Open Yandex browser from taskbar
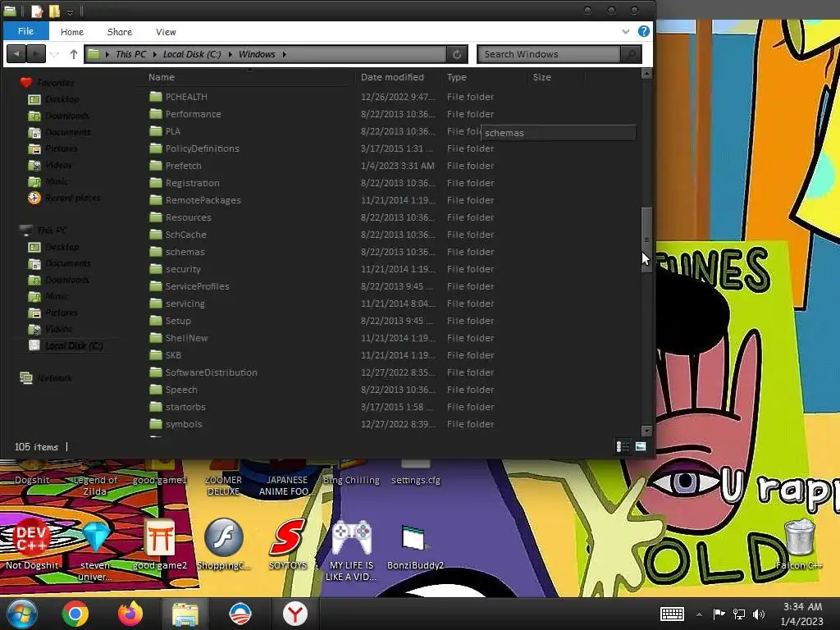Viewport: 840px width, 630px height. pos(294,614)
